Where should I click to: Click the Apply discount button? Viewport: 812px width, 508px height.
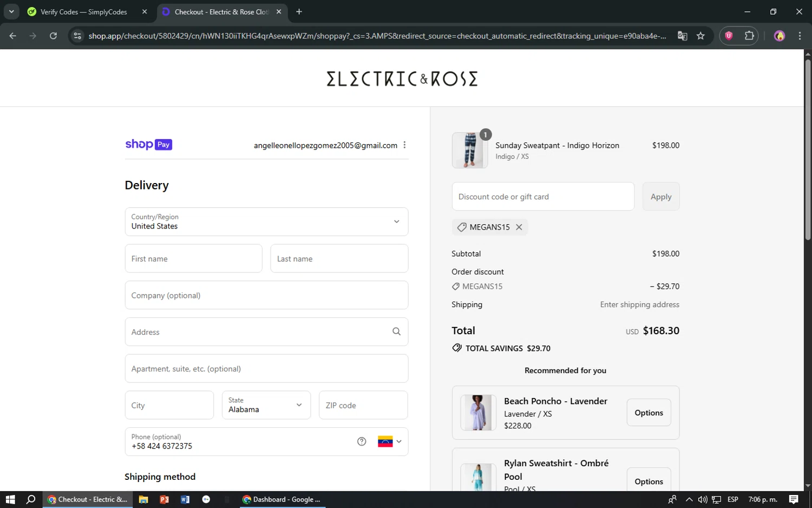[x=661, y=196]
